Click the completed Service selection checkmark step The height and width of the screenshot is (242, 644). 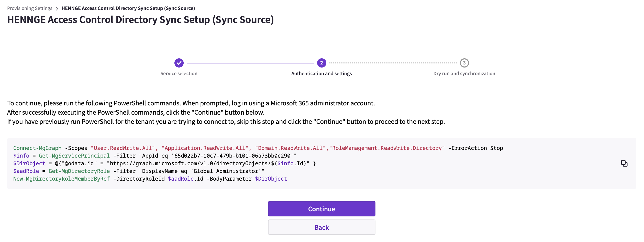179,63
